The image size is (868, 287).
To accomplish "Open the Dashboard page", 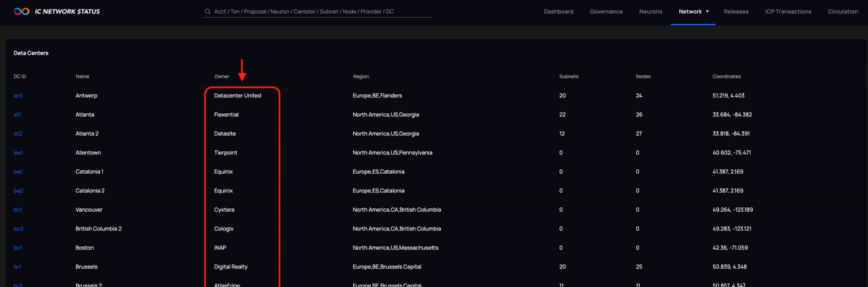I will coord(558,11).
